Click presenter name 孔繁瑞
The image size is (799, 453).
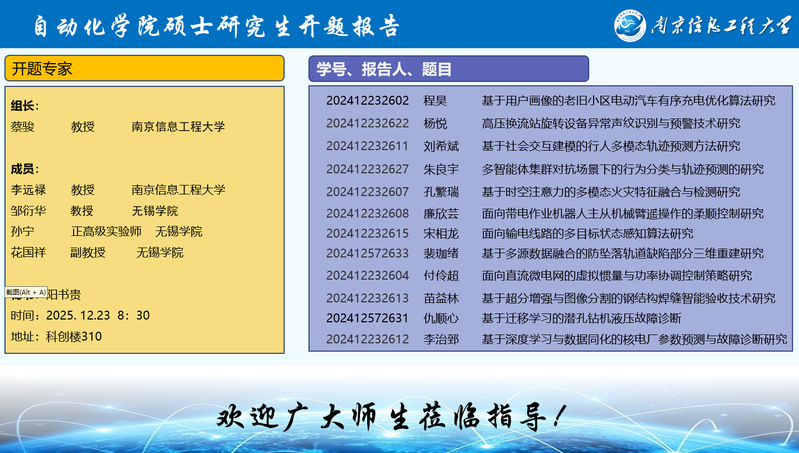coord(440,191)
